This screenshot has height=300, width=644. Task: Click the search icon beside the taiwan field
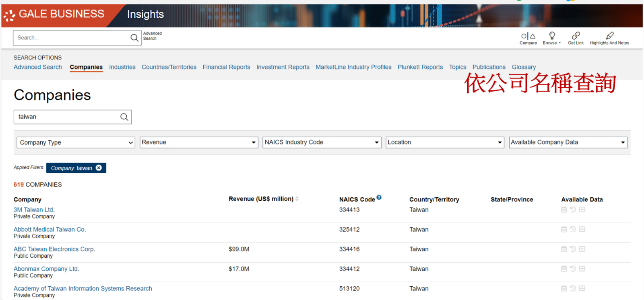[x=124, y=117]
